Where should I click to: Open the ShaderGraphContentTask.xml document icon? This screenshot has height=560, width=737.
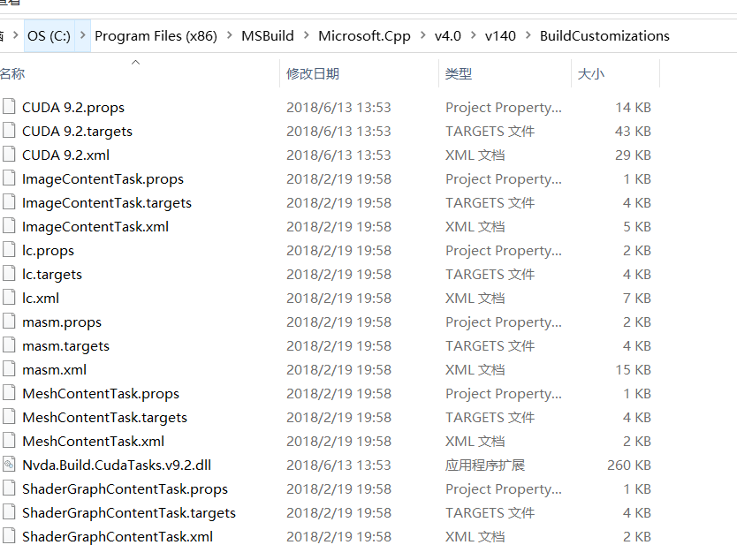click(x=11, y=536)
